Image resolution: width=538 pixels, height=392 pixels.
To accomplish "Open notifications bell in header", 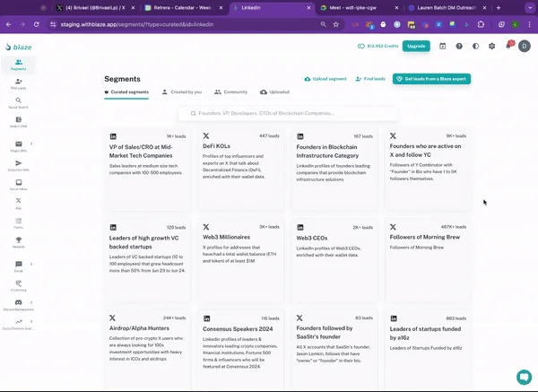I will 508,46.
